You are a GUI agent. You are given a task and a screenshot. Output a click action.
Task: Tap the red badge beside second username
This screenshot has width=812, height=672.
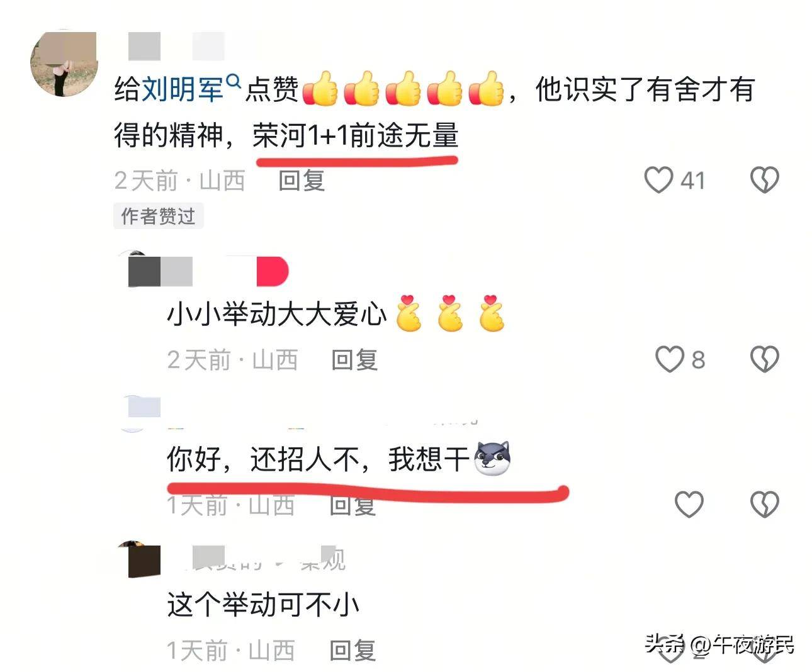(273, 272)
